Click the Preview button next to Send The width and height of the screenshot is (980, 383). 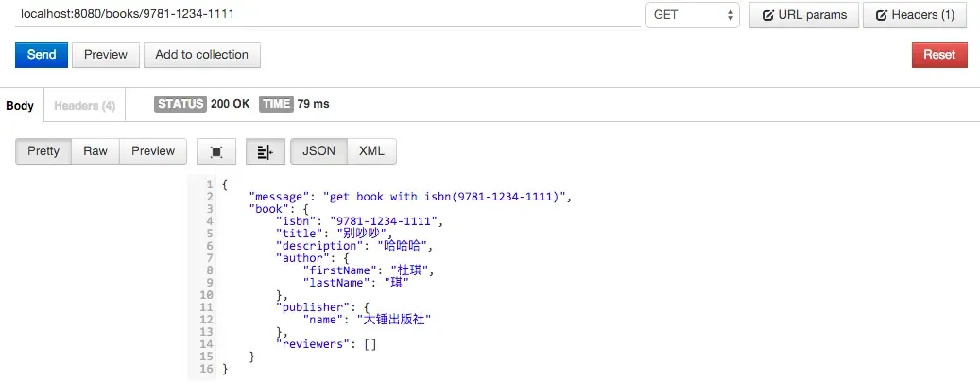coord(105,55)
